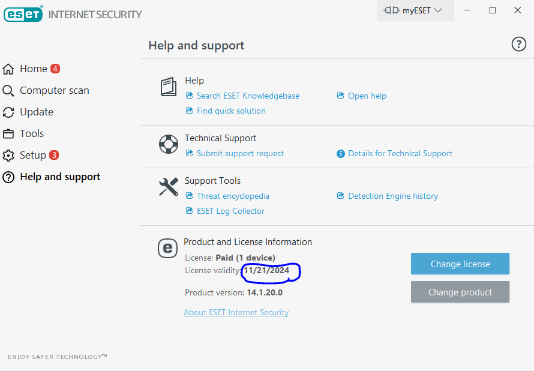This screenshot has width=534, height=372.
Task: Click the Tools briefcase icon
Action: [x=8, y=134]
